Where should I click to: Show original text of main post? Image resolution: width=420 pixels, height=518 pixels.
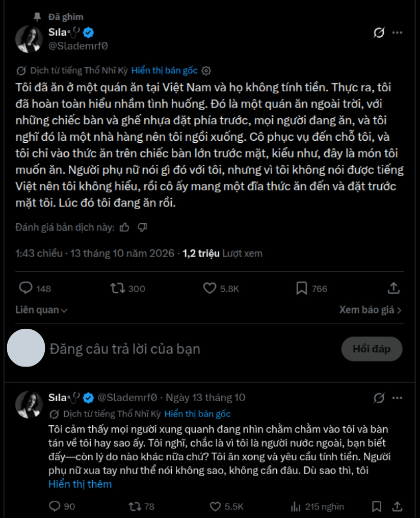[165, 70]
